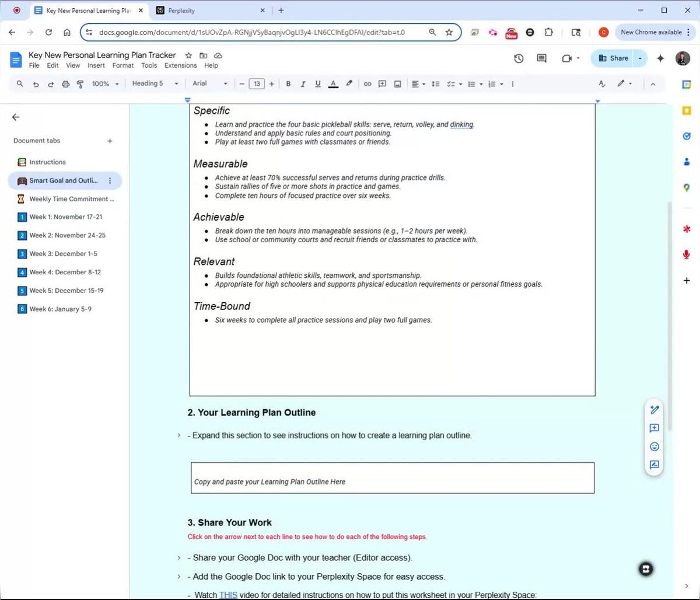Open the Arial font dropdown
Image resolution: width=700 pixels, height=600 pixels.
point(210,83)
